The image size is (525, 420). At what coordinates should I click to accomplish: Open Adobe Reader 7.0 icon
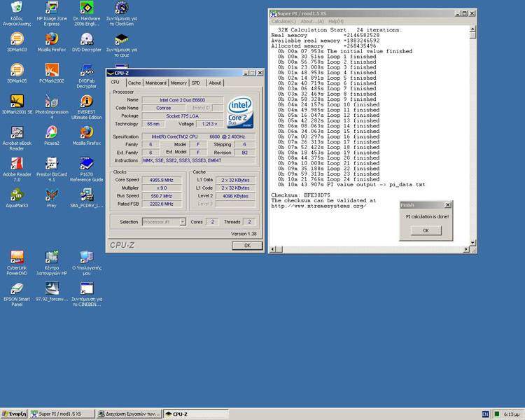coord(16,164)
